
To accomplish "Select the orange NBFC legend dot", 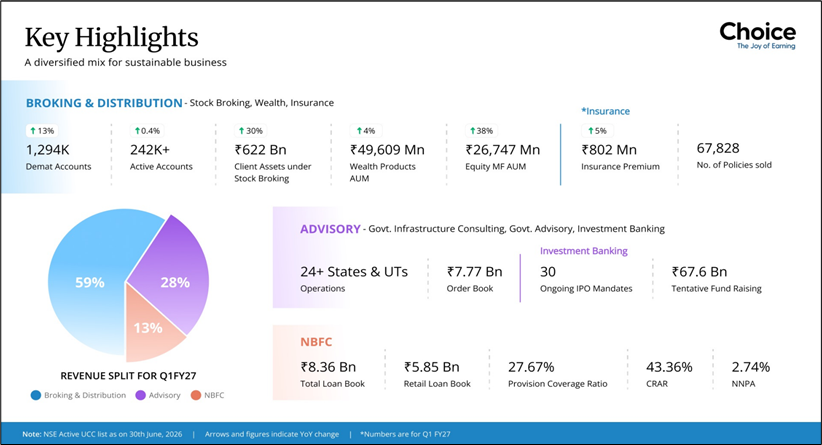I will tap(196, 395).
